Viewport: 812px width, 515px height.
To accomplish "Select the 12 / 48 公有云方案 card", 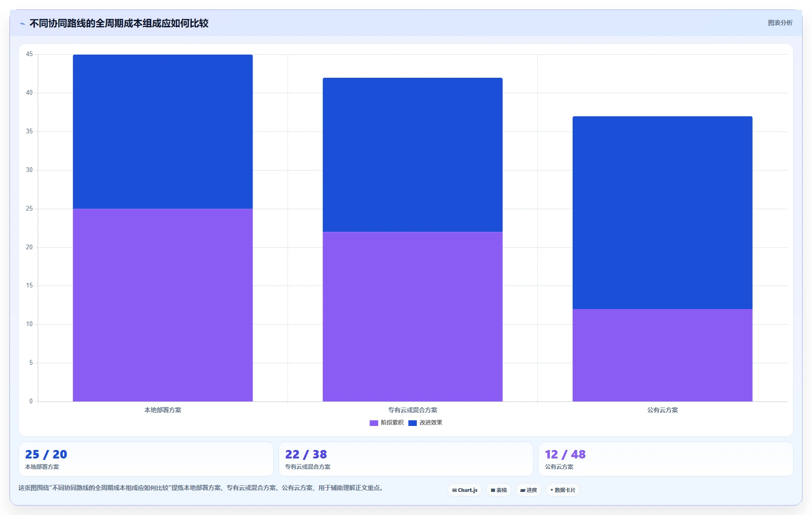I will pyautogui.click(x=666, y=459).
